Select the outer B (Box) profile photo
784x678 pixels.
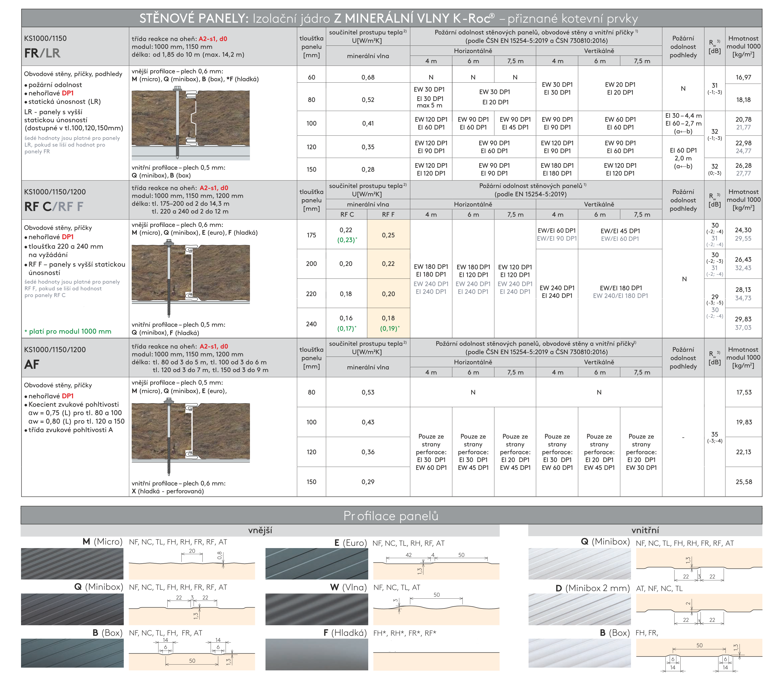(x=72, y=653)
